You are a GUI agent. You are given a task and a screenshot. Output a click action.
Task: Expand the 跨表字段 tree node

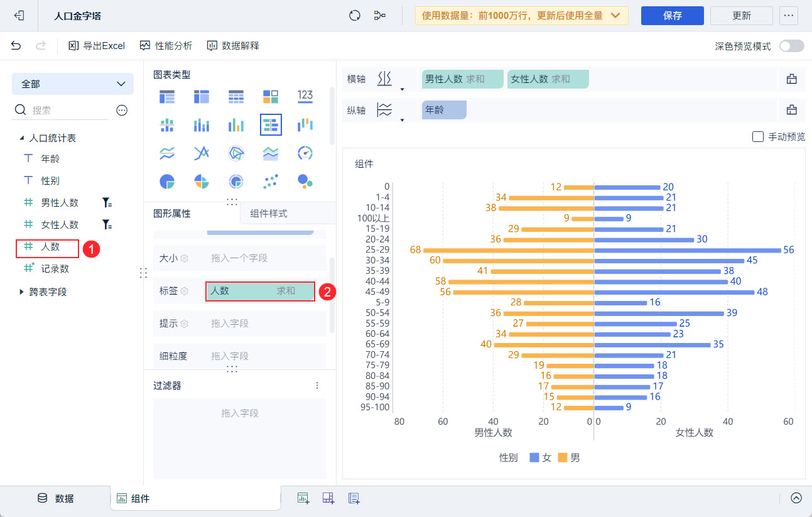point(22,291)
